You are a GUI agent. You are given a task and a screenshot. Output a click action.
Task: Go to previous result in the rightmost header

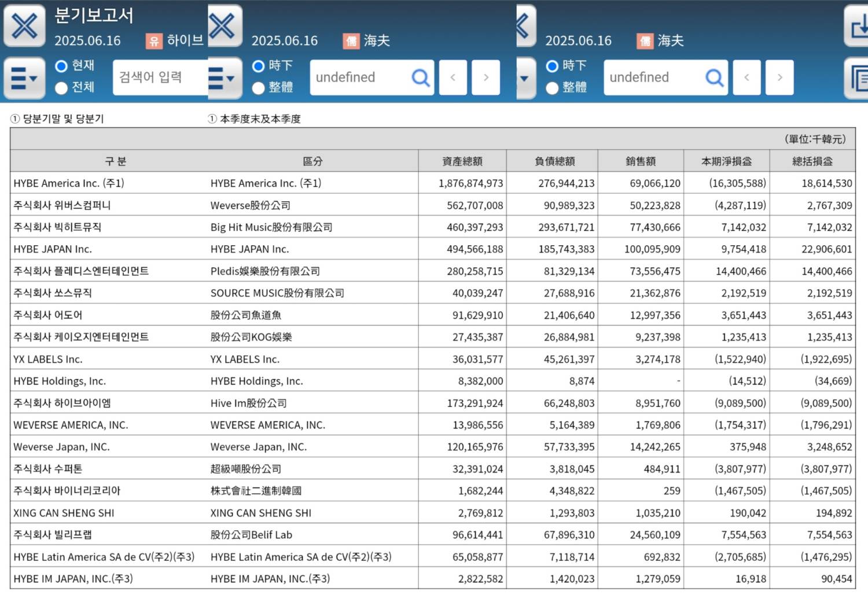point(747,77)
